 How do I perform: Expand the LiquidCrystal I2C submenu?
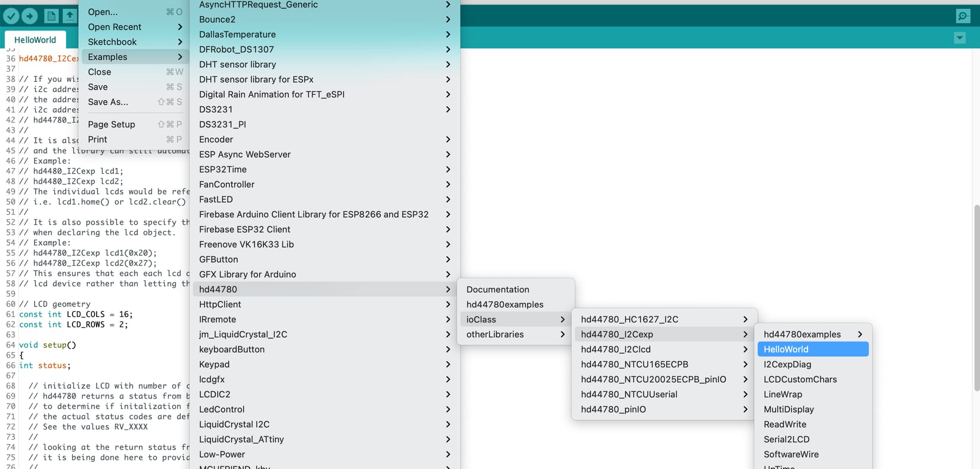(325, 425)
